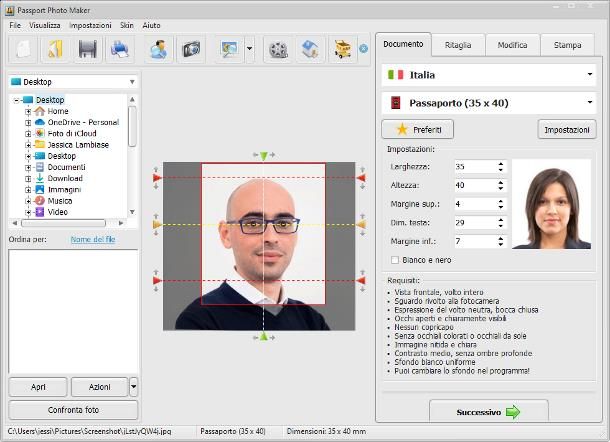Switch to the Ritaglia tab
Screen dimensions: 610x442
coord(458,45)
